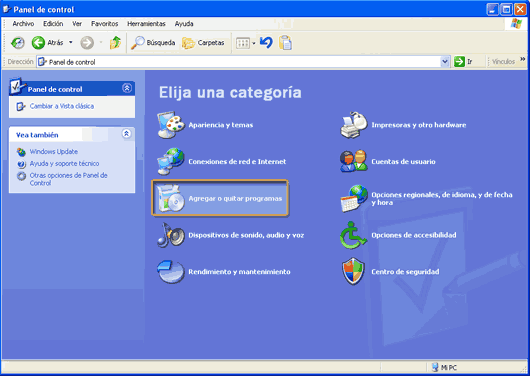The image size is (530, 376).
Task: Select Agregar o quitar programas icon
Action: [171, 198]
